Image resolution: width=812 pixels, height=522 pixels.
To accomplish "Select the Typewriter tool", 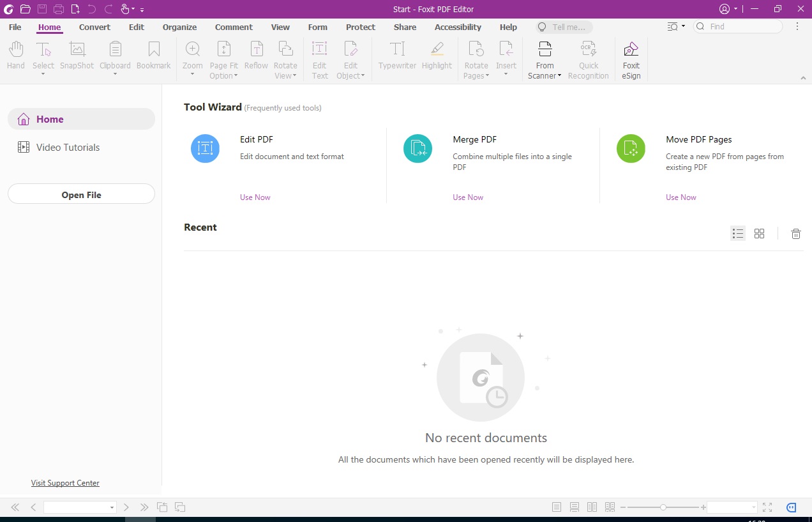I will click(397, 58).
